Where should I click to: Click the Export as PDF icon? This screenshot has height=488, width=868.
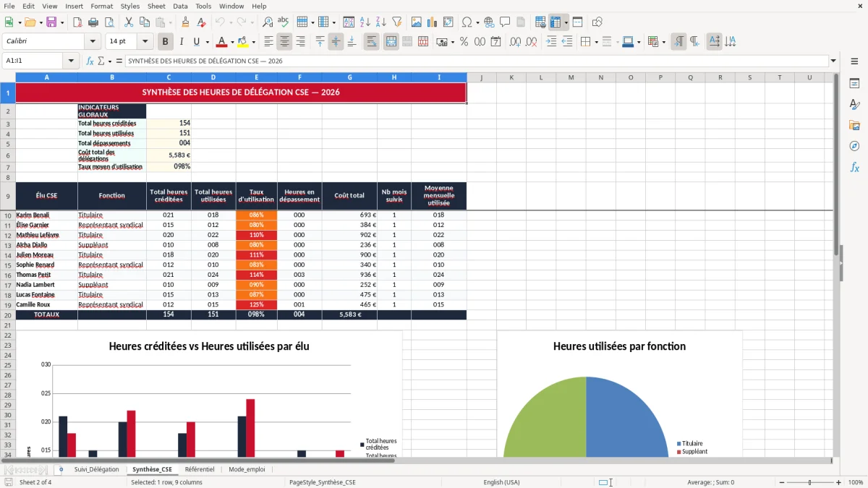77,22
